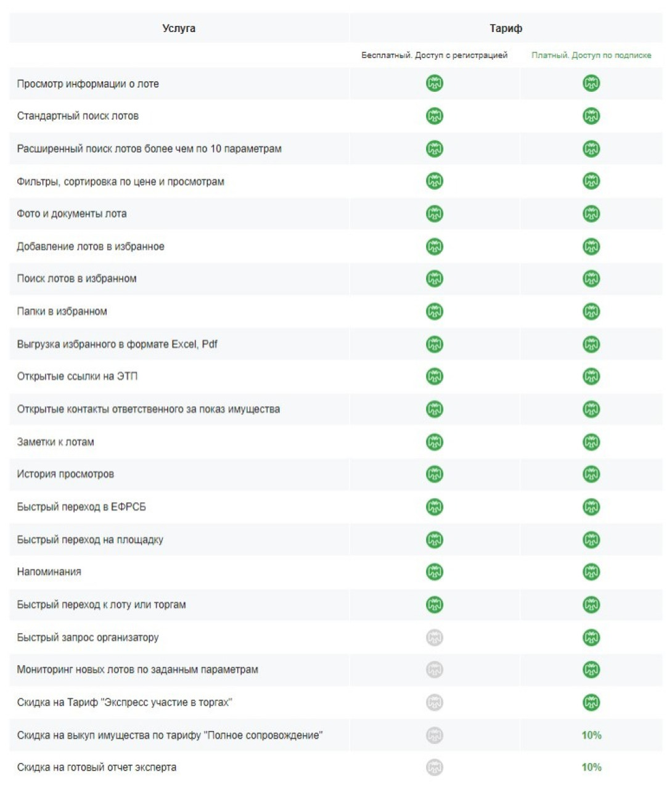Click free-tariff icon for Фото и документы лота

435,214
